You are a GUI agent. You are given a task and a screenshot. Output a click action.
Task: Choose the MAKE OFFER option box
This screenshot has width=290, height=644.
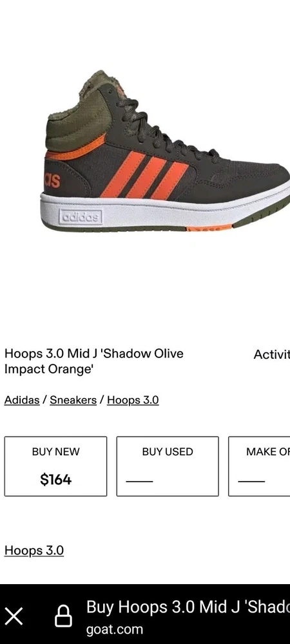coord(259,466)
